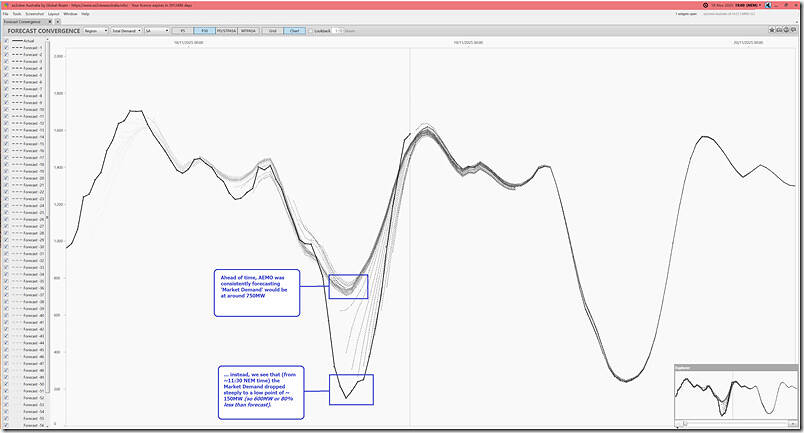Select the MTPASA forecast button

tap(248, 31)
